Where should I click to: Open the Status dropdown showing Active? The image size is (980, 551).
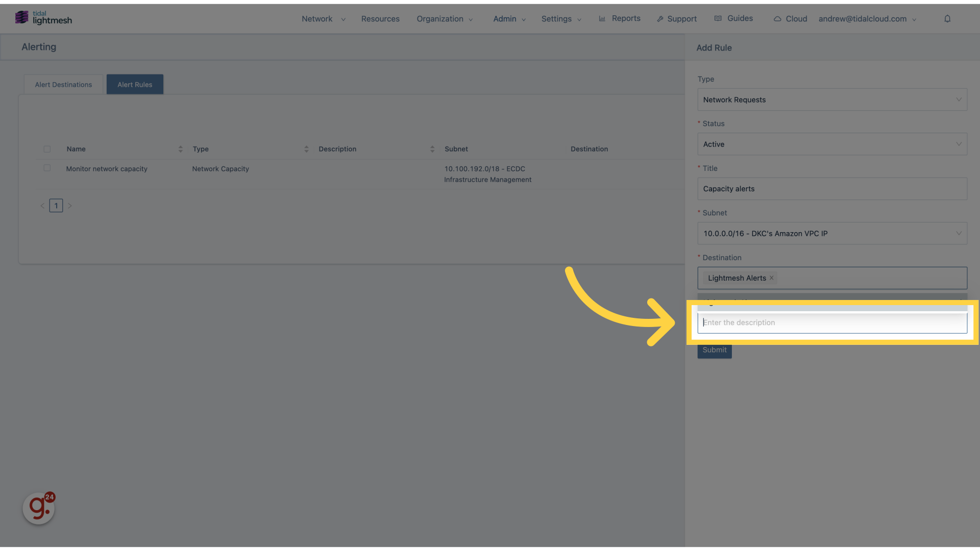click(x=832, y=144)
